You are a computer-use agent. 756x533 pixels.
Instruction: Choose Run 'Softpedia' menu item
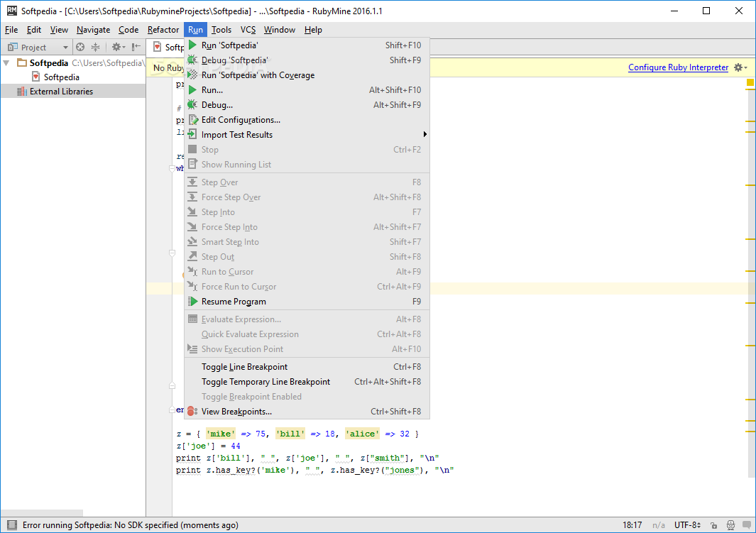[307, 45]
